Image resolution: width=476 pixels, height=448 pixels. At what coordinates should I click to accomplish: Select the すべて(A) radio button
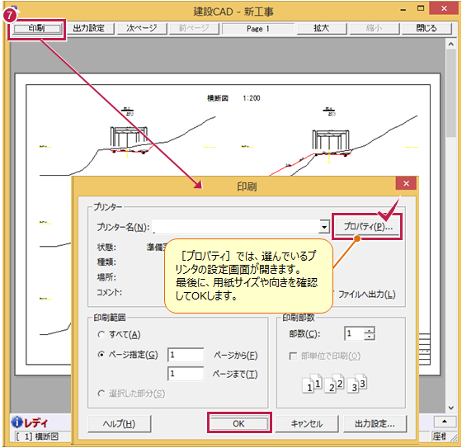(101, 334)
